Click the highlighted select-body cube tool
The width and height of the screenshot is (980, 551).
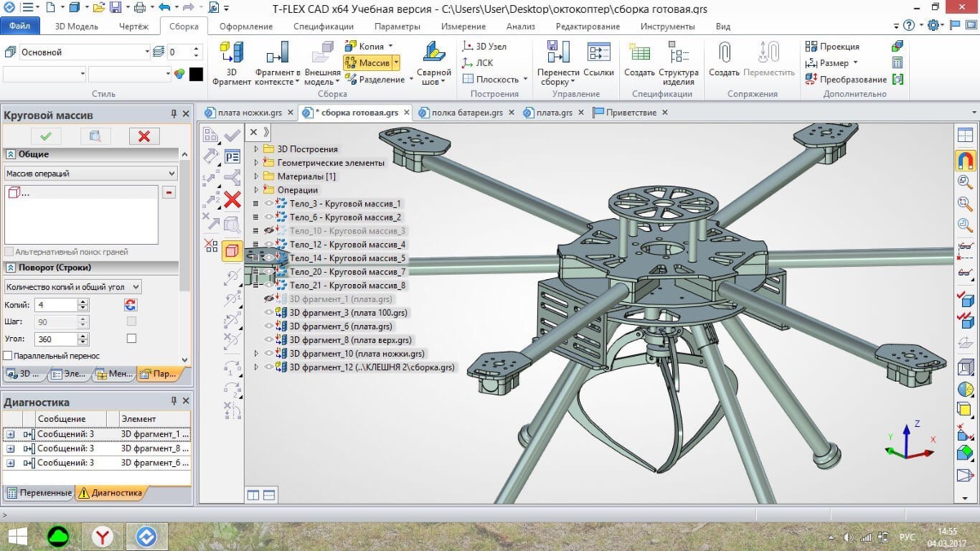point(232,251)
